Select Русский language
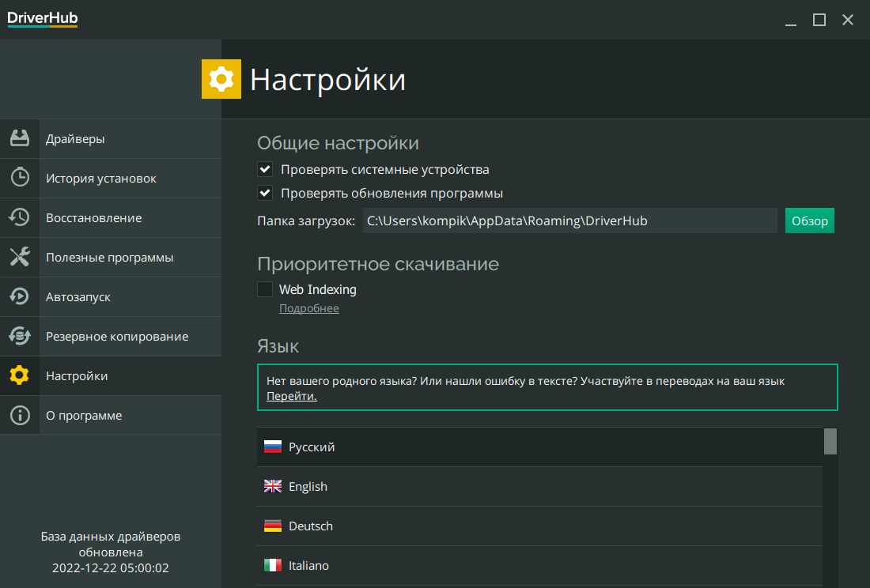This screenshot has height=588, width=870. [539, 447]
